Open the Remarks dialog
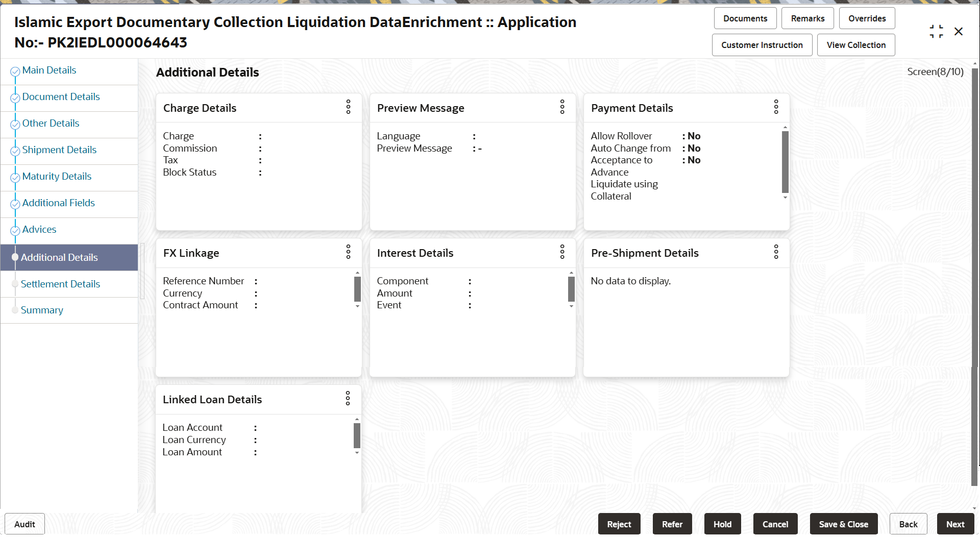Image resolution: width=980 pixels, height=537 pixels. 807,18
